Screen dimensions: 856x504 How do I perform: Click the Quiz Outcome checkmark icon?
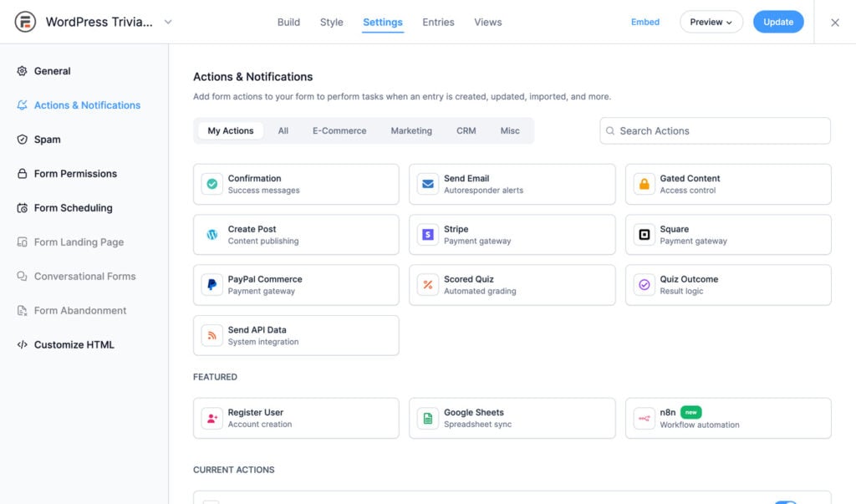[645, 285]
